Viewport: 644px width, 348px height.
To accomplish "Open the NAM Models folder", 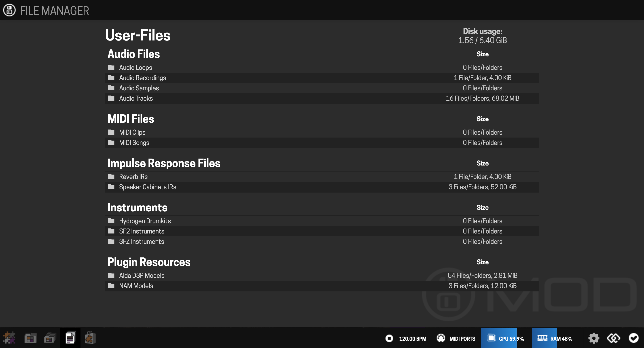I will point(136,286).
